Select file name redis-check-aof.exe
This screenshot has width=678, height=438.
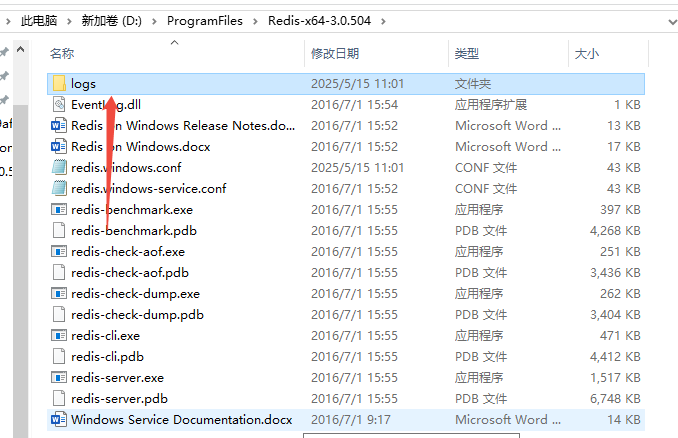coord(128,252)
